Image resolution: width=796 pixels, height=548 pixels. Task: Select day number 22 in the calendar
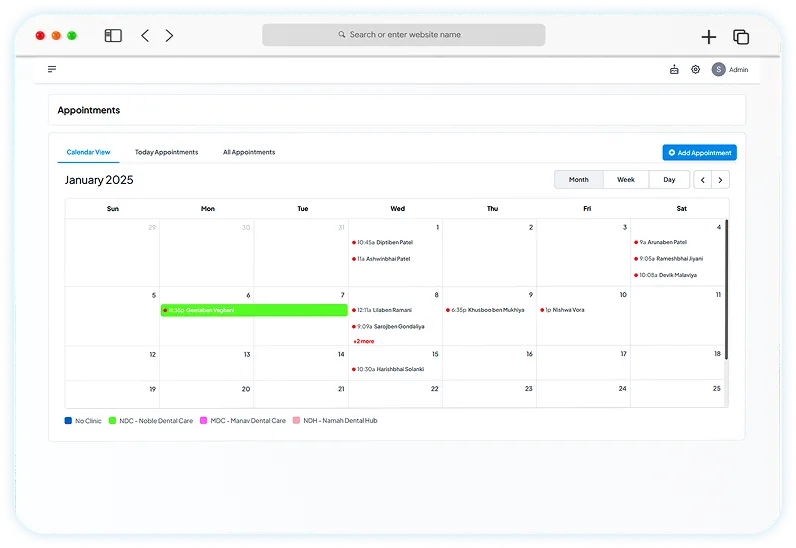(x=435, y=389)
